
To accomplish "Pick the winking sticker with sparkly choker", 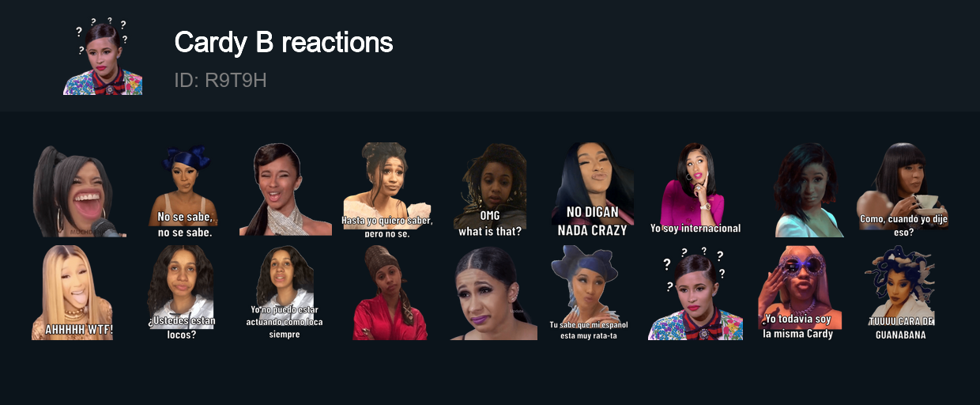I will pyautogui.click(x=285, y=190).
